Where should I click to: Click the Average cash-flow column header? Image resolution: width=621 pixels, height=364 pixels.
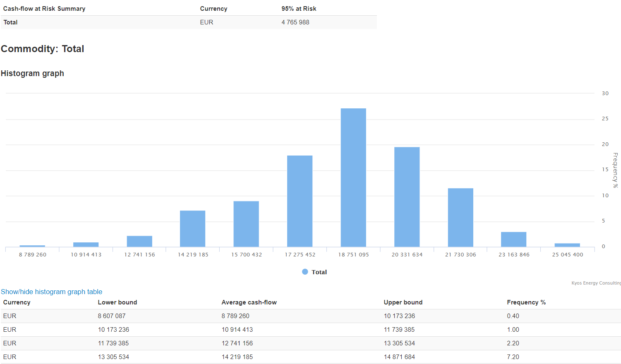click(249, 302)
